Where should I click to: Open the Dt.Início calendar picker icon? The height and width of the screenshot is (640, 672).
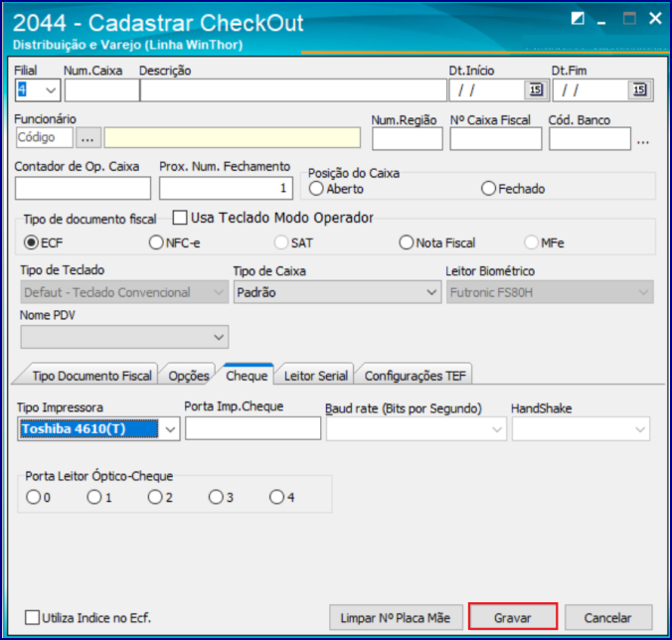(536, 90)
